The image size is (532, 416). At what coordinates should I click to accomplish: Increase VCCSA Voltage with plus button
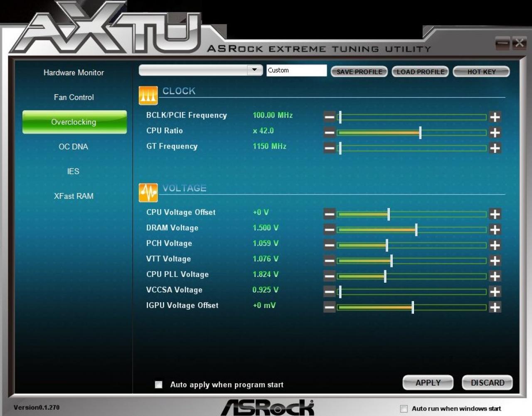[x=495, y=292]
